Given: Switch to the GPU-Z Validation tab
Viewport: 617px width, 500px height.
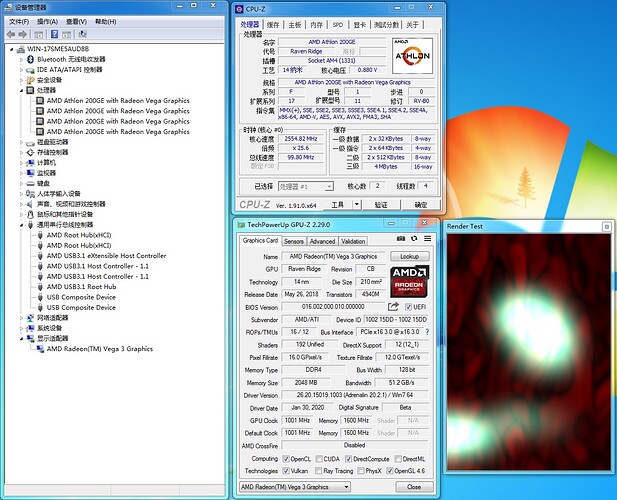Looking at the screenshot, I should coord(353,241).
